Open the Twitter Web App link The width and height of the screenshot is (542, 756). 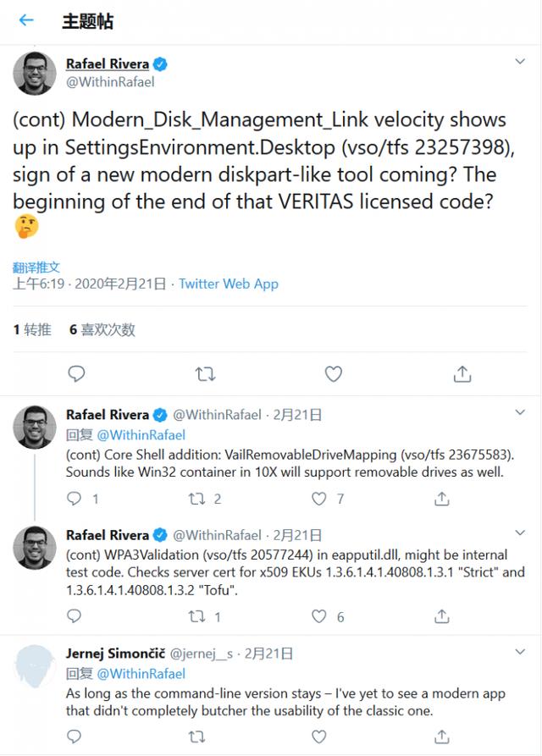coord(229,284)
